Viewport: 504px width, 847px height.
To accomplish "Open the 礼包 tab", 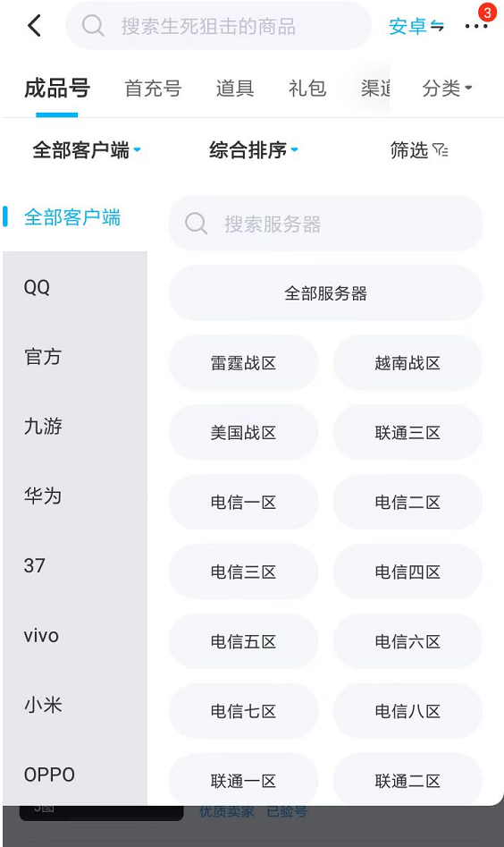I will (x=307, y=88).
